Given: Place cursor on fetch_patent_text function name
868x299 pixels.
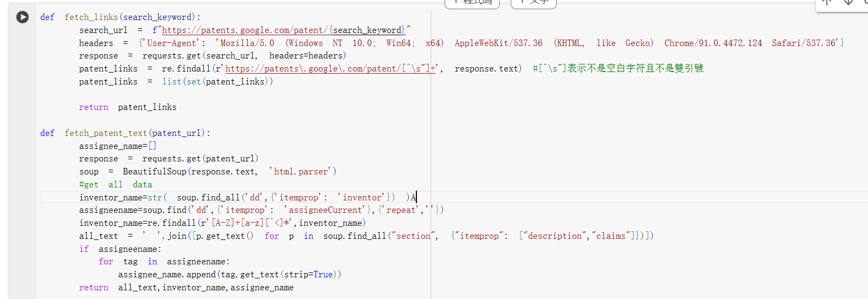Looking at the screenshot, I should 106,133.
